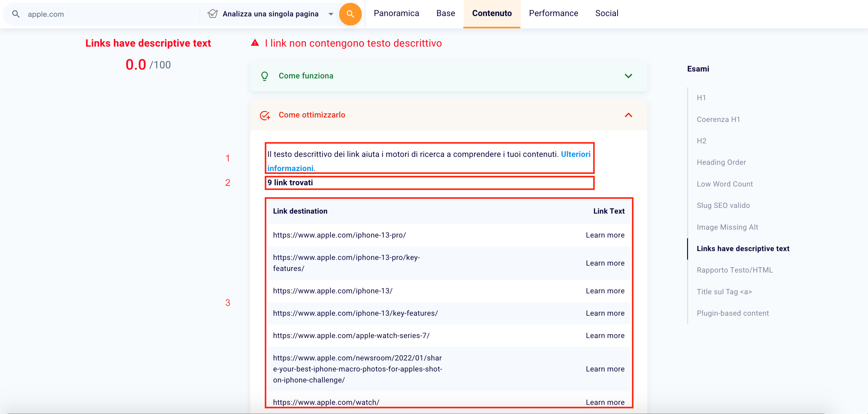The height and width of the screenshot is (414, 868).
Task: Click the 9 link trovati text
Action: tap(290, 182)
